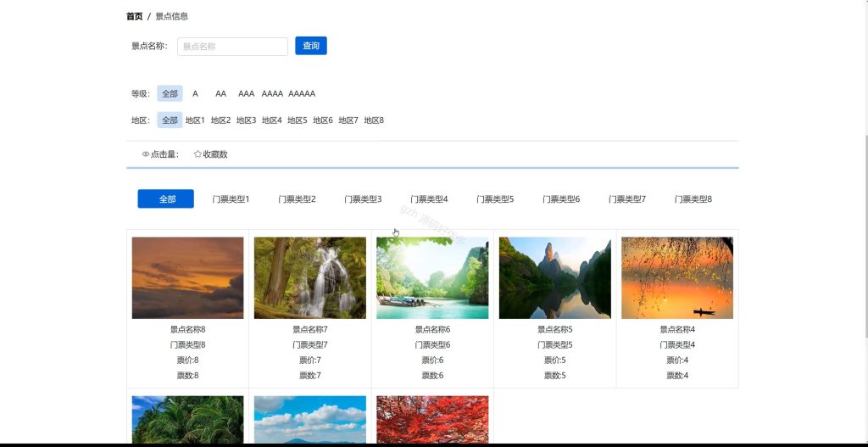Filter by 地区3 region
The height and width of the screenshot is (447, 868).
tap(247, 120)
